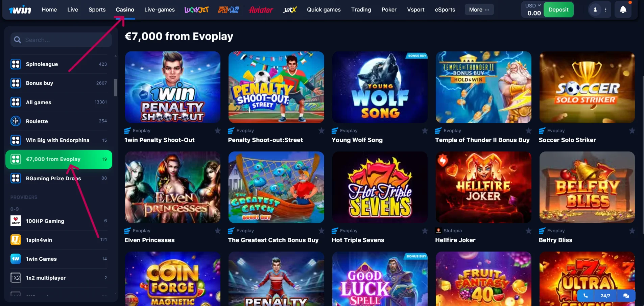Image resolution: width=644 pixels, height=306 pixels.
Task: Select the Bonus buy category in the sidebar
Action: [59, 83]
